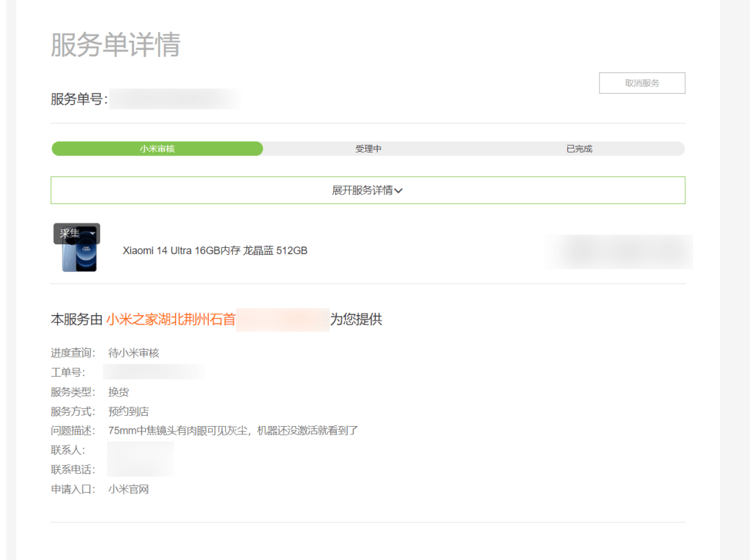Viewport: 750px width, 560px height.
Task: Select the 受理中 progress step
Action: [x=368, y=149]
